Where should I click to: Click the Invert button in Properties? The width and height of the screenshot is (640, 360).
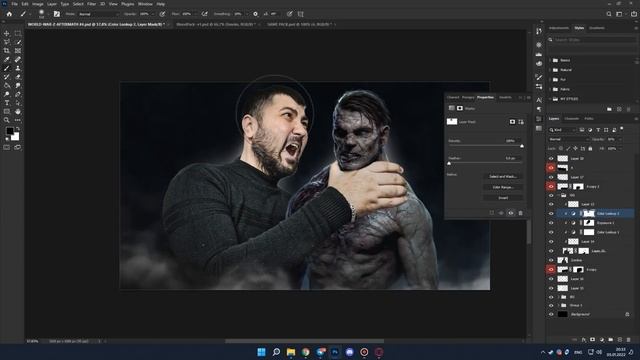click(x=503, y=198)
